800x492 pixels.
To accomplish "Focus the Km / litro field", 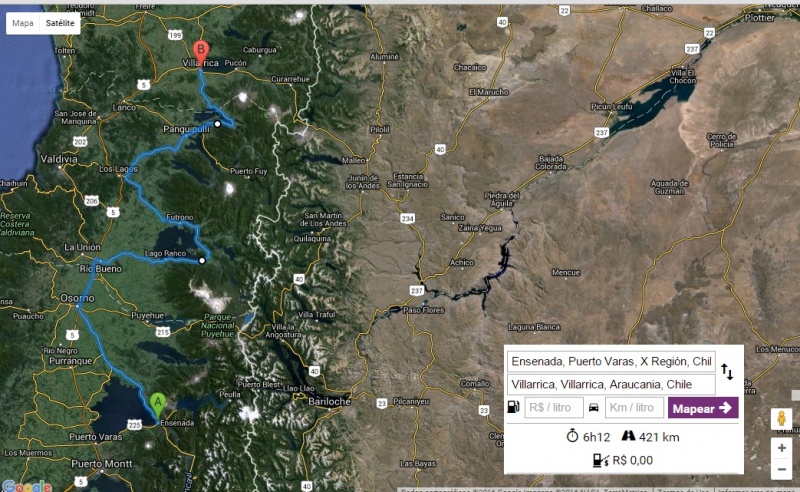I will tap(634, 407).
